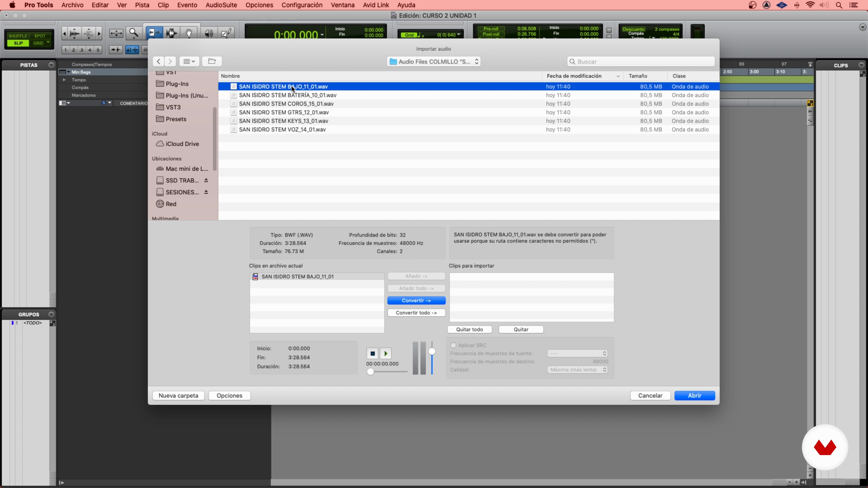Eject SSD TRAB volume
The width and height of the screenshot is (868, 488).
point(206,181)
